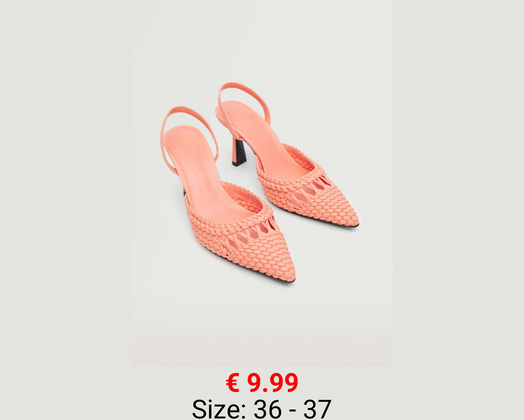
Task: Click the number 37 in size text
Action: [x=317, y=409]
